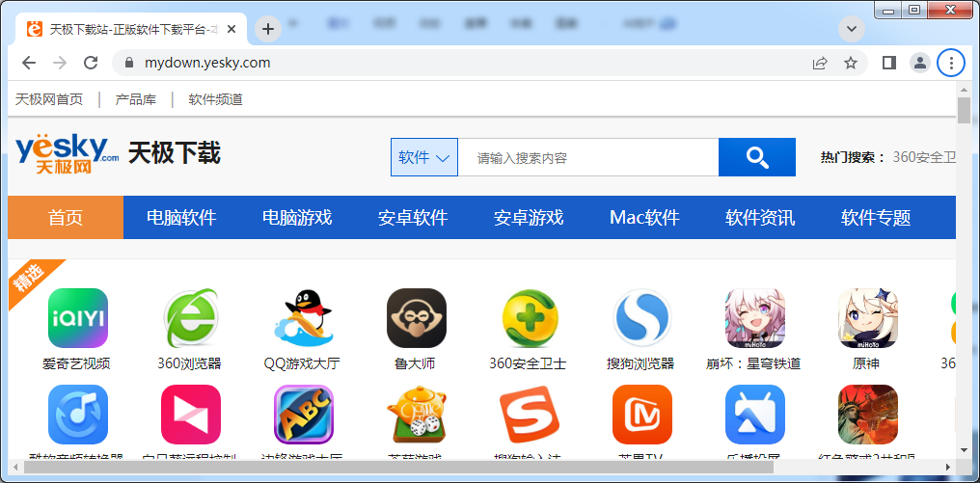Screen dimensions: 980x483
Task: Open the 搜狗浏览器 blue S icon
Action: (641, 318)
